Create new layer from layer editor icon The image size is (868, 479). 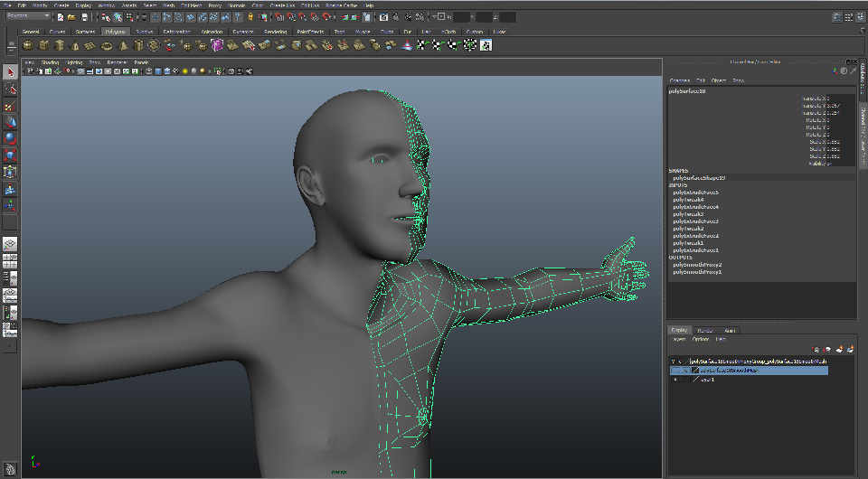839,349
